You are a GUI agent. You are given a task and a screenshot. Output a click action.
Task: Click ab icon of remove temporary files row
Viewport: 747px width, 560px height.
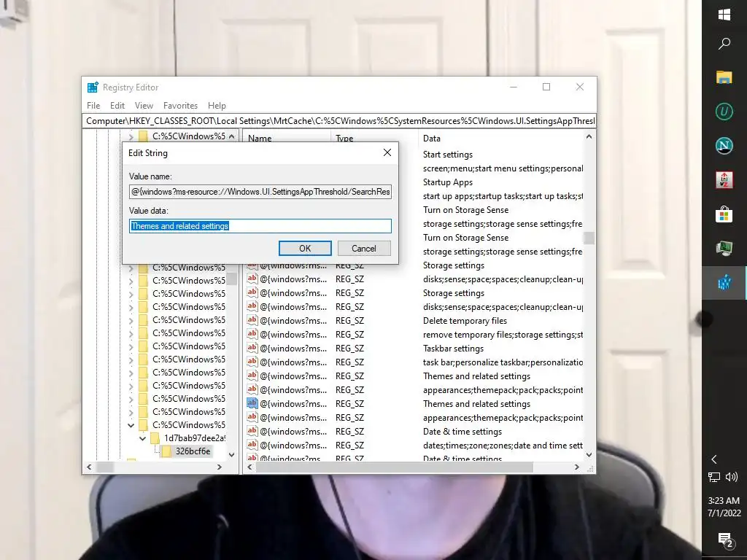[x=252, y=334]
